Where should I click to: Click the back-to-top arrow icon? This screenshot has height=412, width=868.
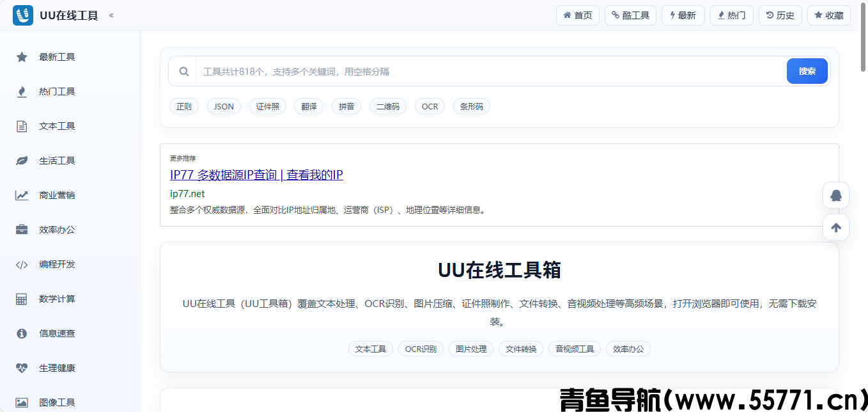click(836, 227)
